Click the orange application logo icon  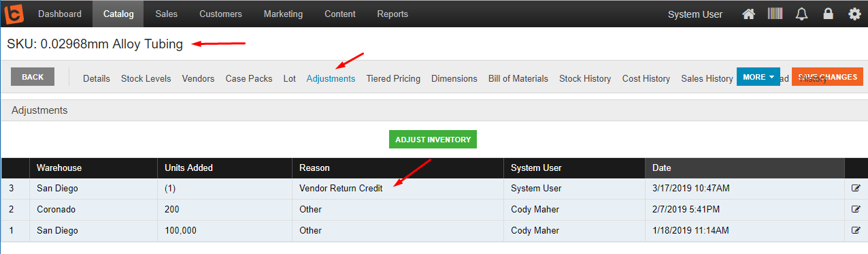click(14, 14)
